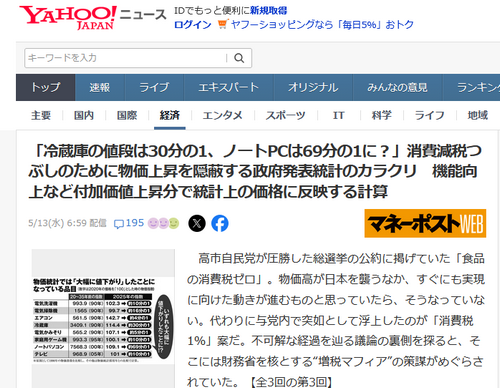Select the 科学 category
500x388 pixels.
[382, 115]
